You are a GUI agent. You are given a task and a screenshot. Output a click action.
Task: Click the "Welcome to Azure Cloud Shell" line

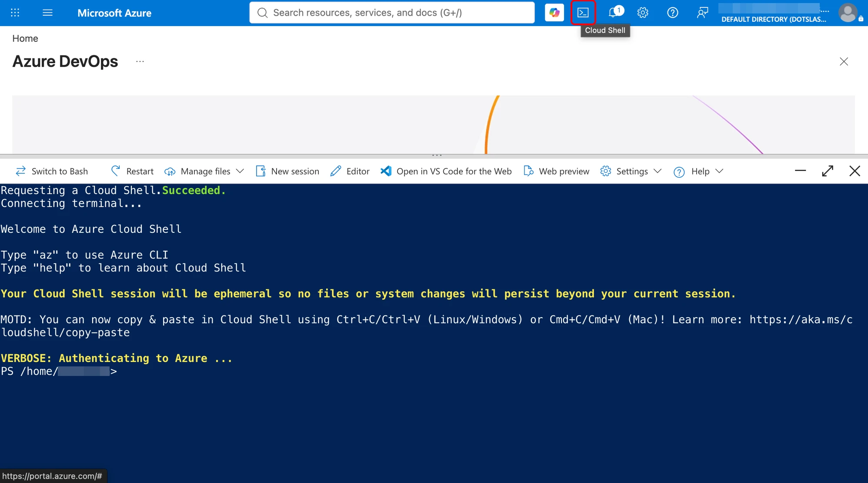click(x=91, y=229)
